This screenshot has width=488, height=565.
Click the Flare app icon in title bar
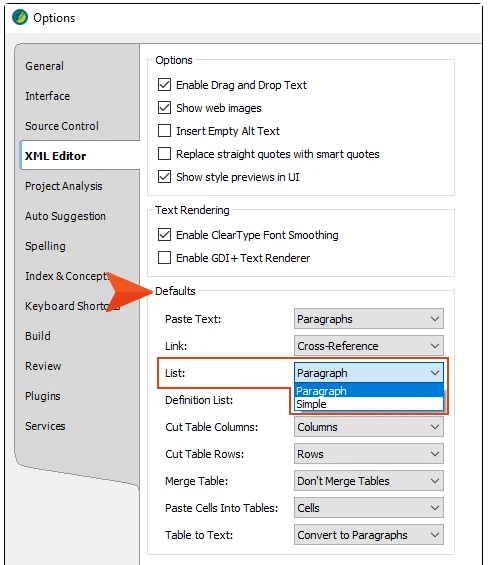(19, 17)
